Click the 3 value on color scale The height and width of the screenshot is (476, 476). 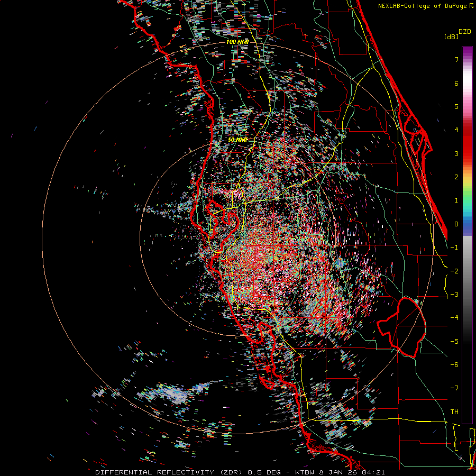(456, 153)
